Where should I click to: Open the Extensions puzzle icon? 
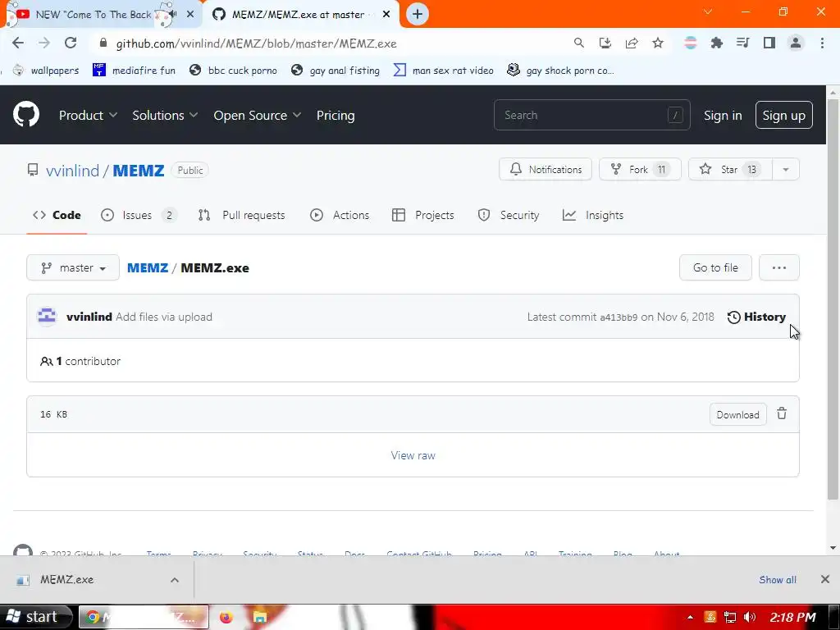pos(717,43)
